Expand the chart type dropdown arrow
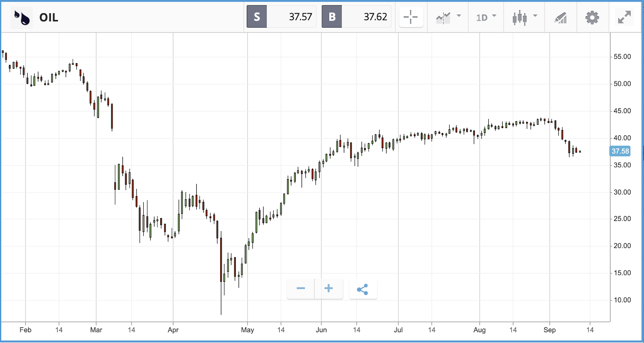The height and width of the screenshot is (343, 644). pos(535,16)
